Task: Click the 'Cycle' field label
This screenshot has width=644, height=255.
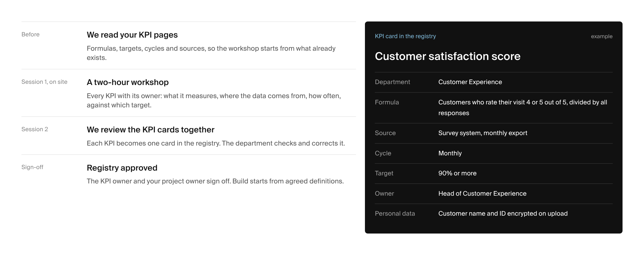Action: tap(383, 153)
